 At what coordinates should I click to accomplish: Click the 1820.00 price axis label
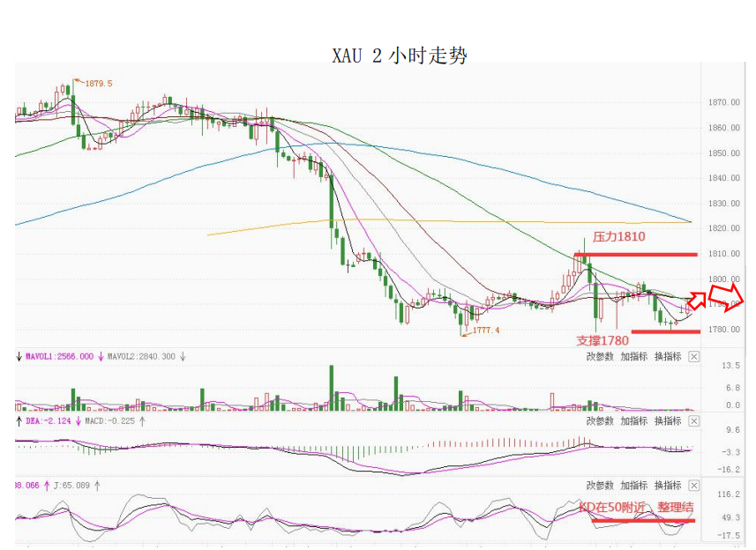pos(723,228)
